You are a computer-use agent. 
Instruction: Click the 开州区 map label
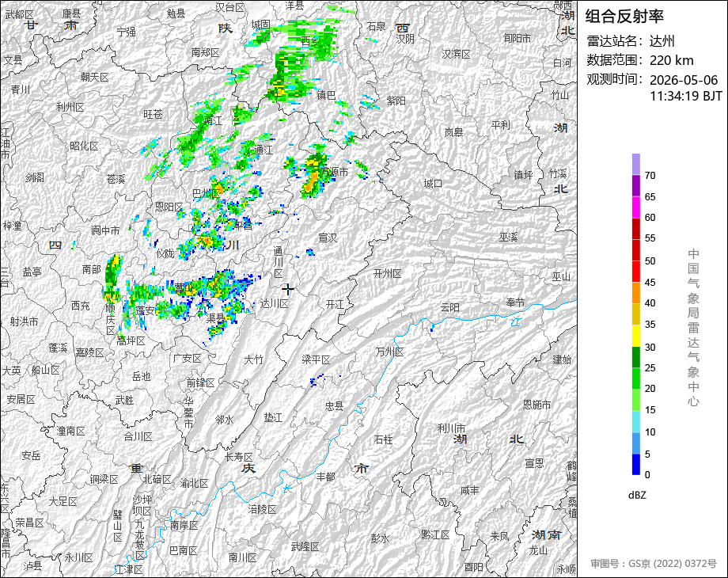pyautogui.click(x=387, y=274)
